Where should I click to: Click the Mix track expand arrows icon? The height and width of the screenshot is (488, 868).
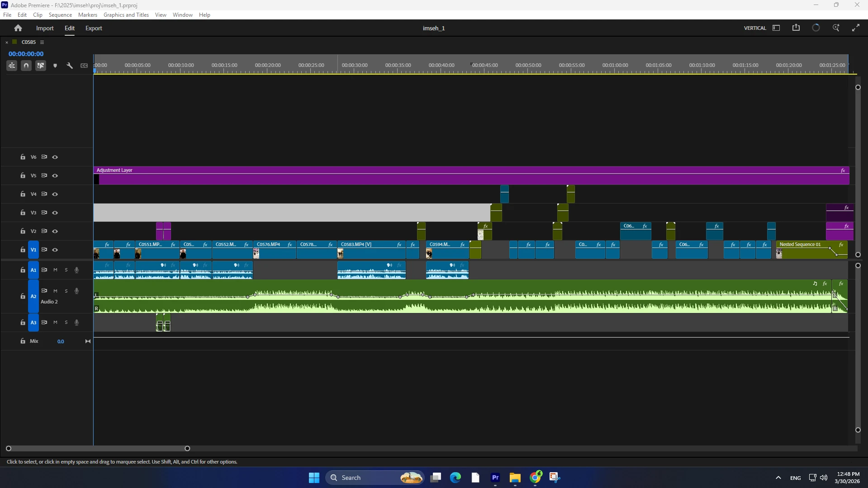click(88, 341)
